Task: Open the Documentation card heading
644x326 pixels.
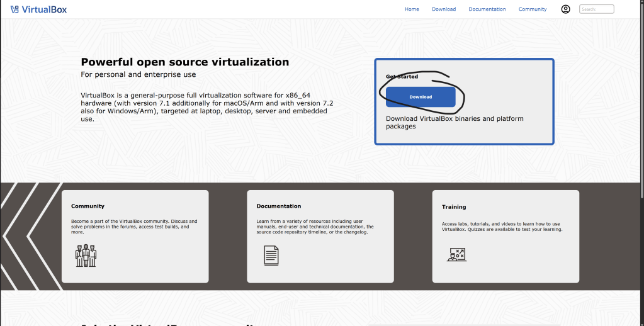Action: point(279,206)
